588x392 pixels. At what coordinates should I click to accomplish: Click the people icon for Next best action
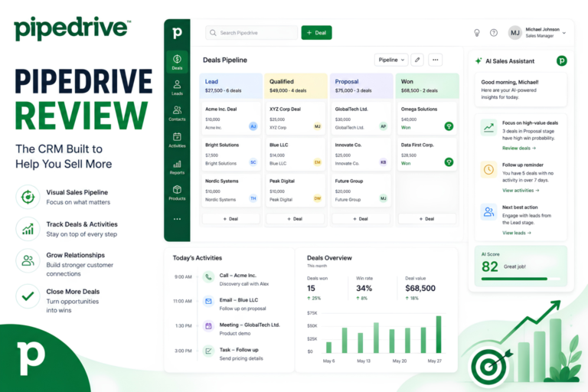tap(488, 212)
